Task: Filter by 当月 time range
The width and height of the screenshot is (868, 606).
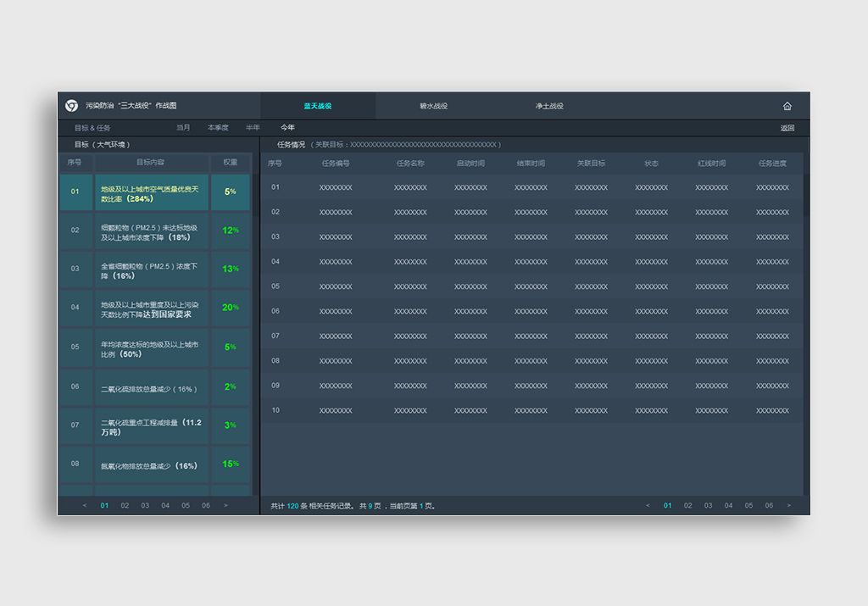Action: [x=183, y=128]
